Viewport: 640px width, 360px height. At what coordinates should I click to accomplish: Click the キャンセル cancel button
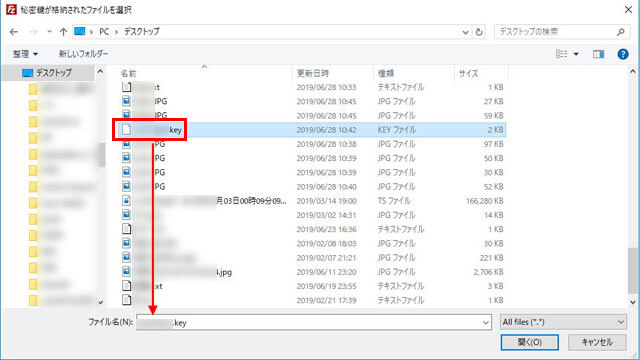pos(597,342)
